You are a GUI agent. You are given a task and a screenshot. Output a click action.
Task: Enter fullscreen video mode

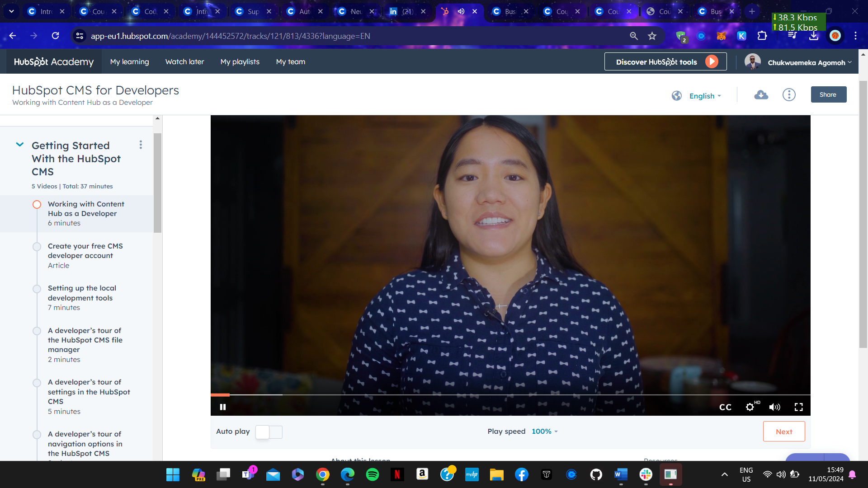(x=799, y=407)
